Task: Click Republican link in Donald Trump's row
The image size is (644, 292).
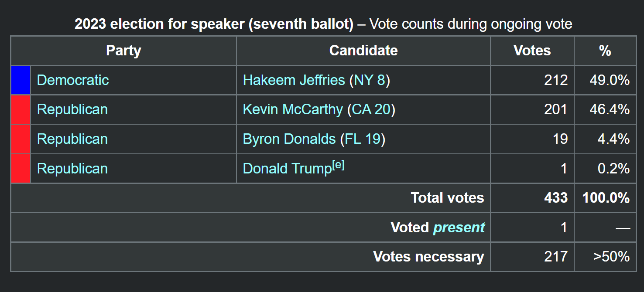Action: pos(72,169)
